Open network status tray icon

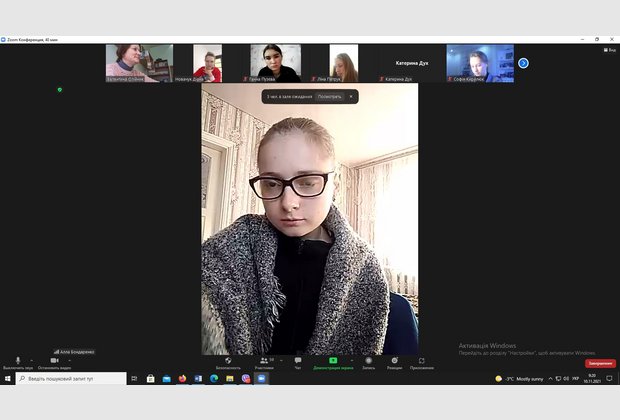point(558,379)
